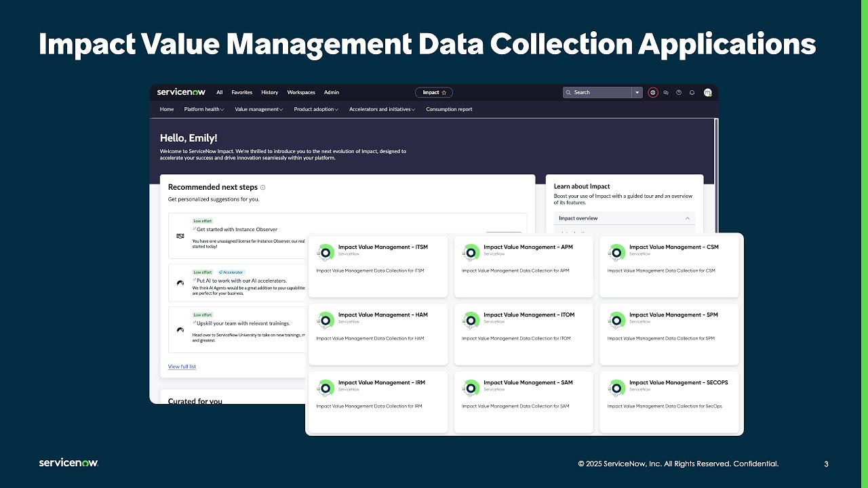
Task: Open the Impact Value Management - SECOPS app
Action: click(x=669, y=401)
